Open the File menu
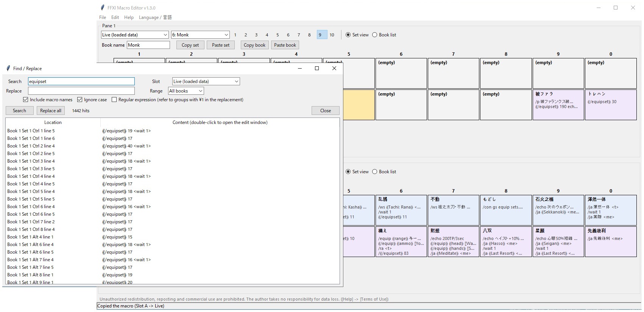The image size is (644, 312). coord(103,17)
